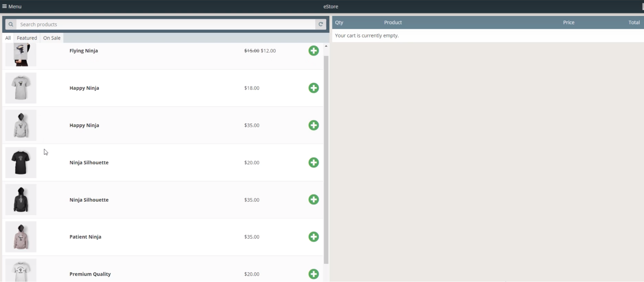This screenshot has height=282, width=644.
Task: Add Flying Ninja to cart
Action: point(313,51)
